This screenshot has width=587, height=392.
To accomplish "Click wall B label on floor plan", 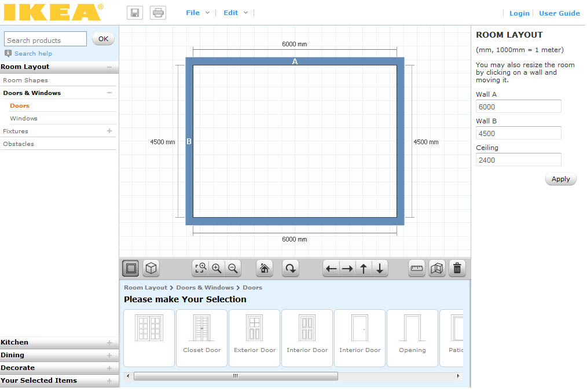I will tap(189, 141).
